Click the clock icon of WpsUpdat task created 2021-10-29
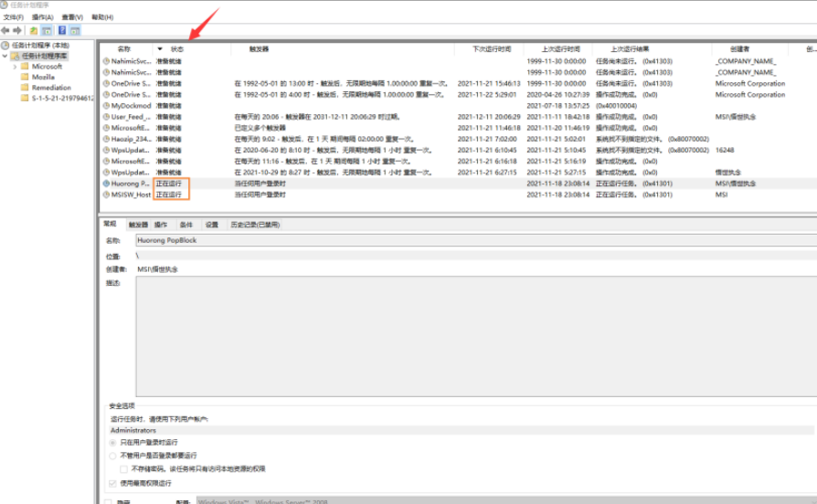The image size is (817, 504). pyautogui.click(x=106, y=173)
